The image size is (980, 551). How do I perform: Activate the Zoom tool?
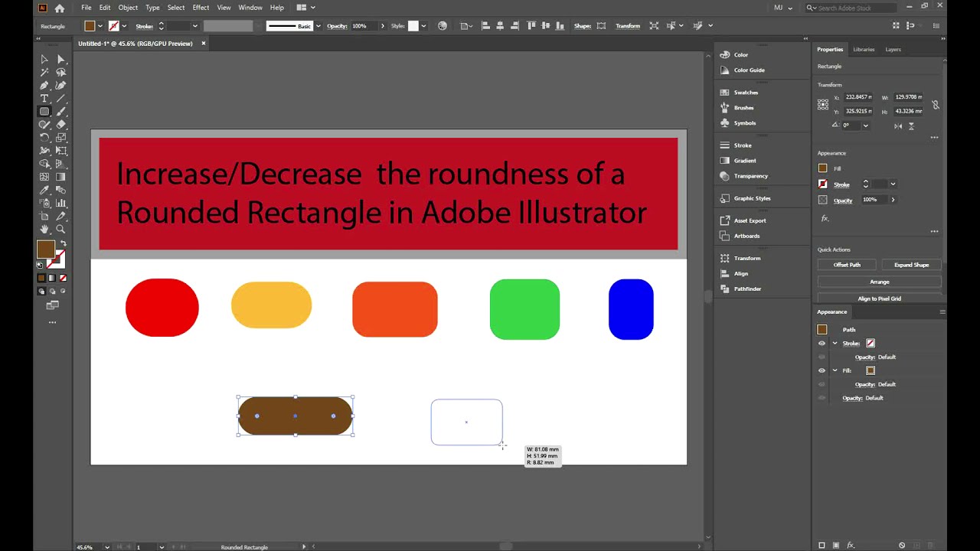[60, 229]
